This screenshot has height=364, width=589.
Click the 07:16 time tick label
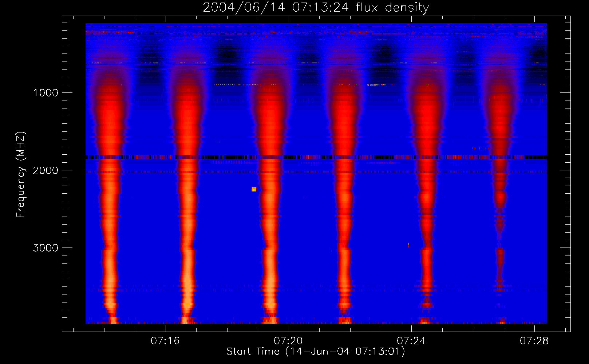coord(166,341)
